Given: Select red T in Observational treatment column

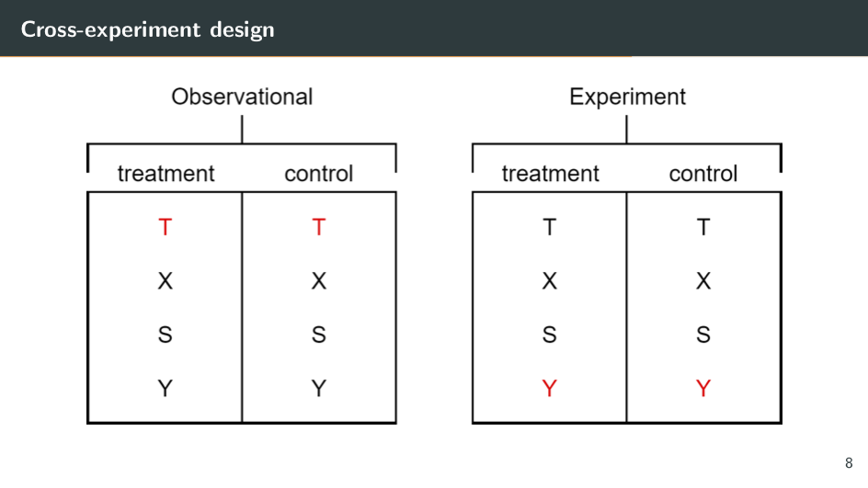Looking at the screenshot, I should coord(165,227).
